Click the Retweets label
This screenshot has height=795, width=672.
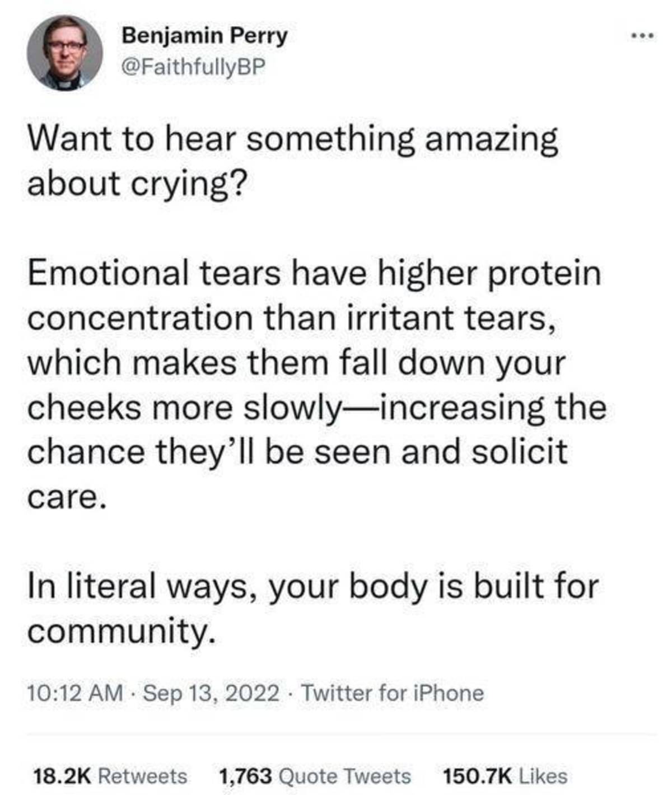142,777
